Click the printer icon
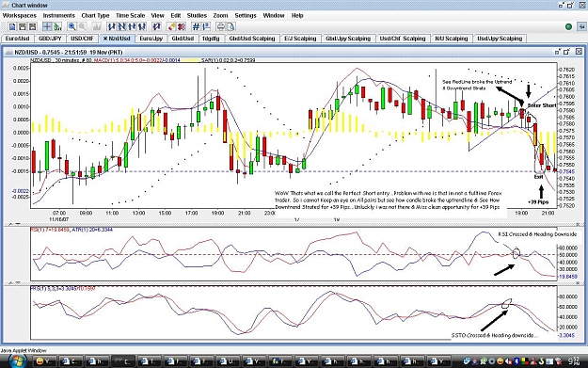 (x=221, y=26)
